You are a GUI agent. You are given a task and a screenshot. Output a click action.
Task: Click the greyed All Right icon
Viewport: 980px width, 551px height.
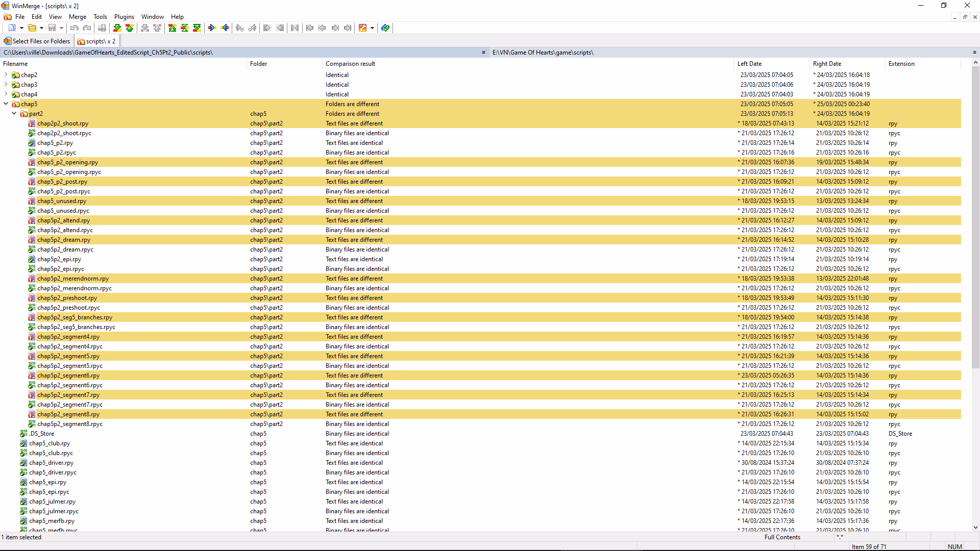[267, 28]
